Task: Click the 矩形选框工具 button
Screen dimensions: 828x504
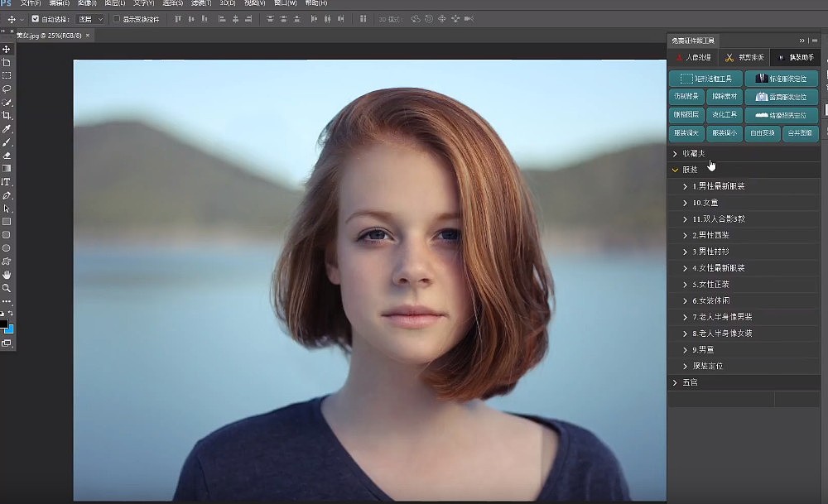Action: click(706, 79)
